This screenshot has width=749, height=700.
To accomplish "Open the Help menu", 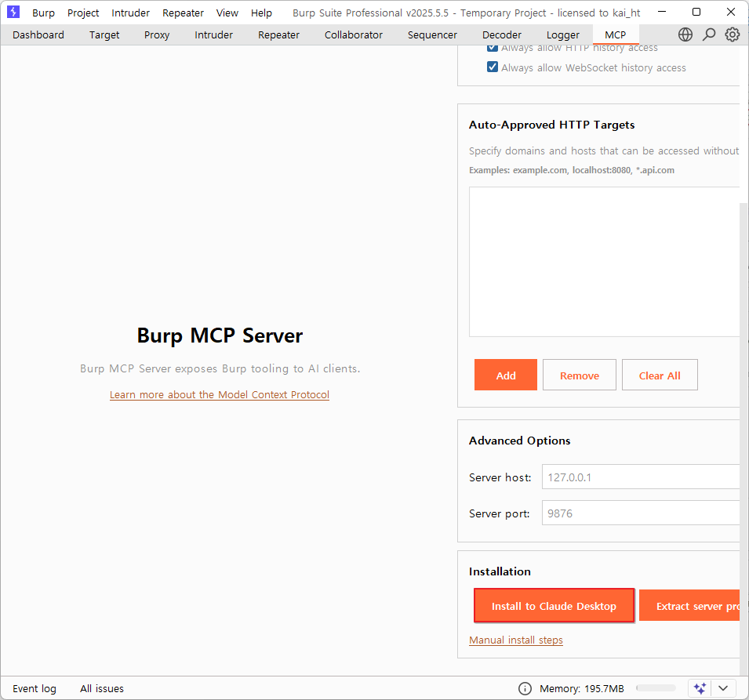I will coord(261,13).
